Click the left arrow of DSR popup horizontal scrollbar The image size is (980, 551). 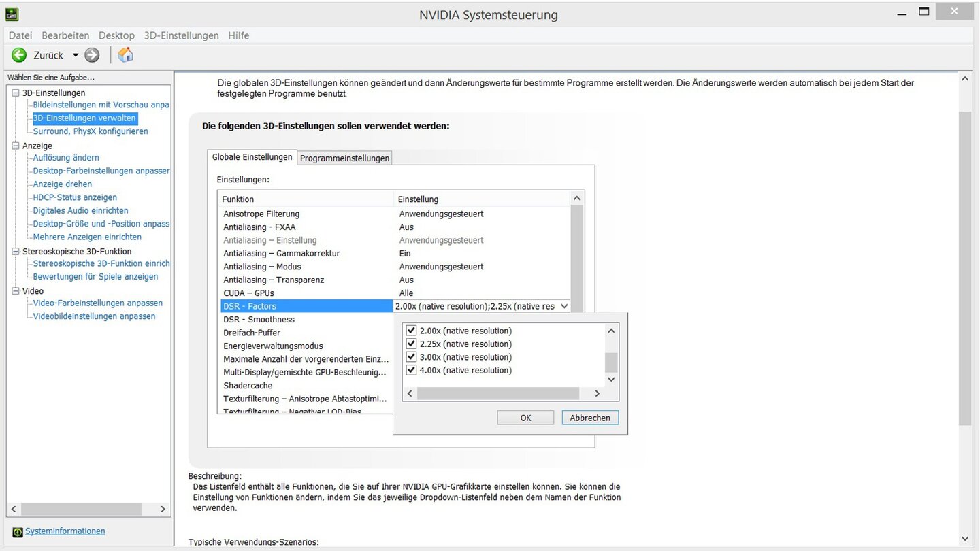coord(410,393)
